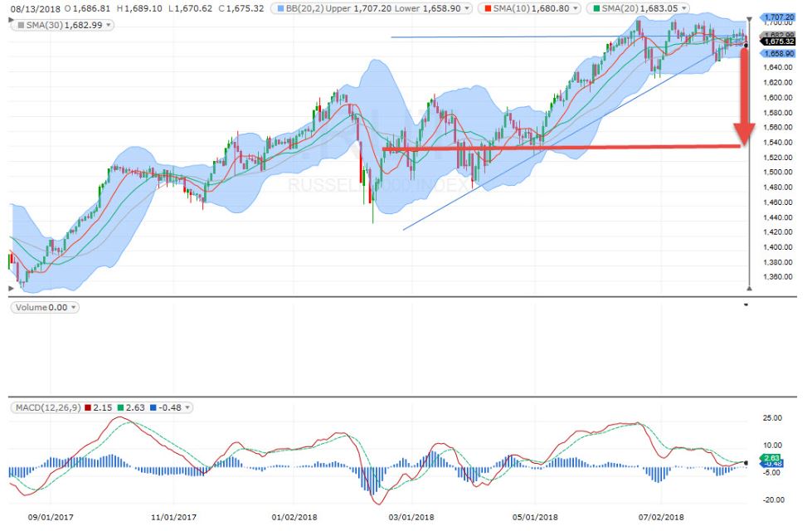Screen dimensions: 812x531
Task: Click the 1,400.00 price axis label
Action: coord(778,247)
